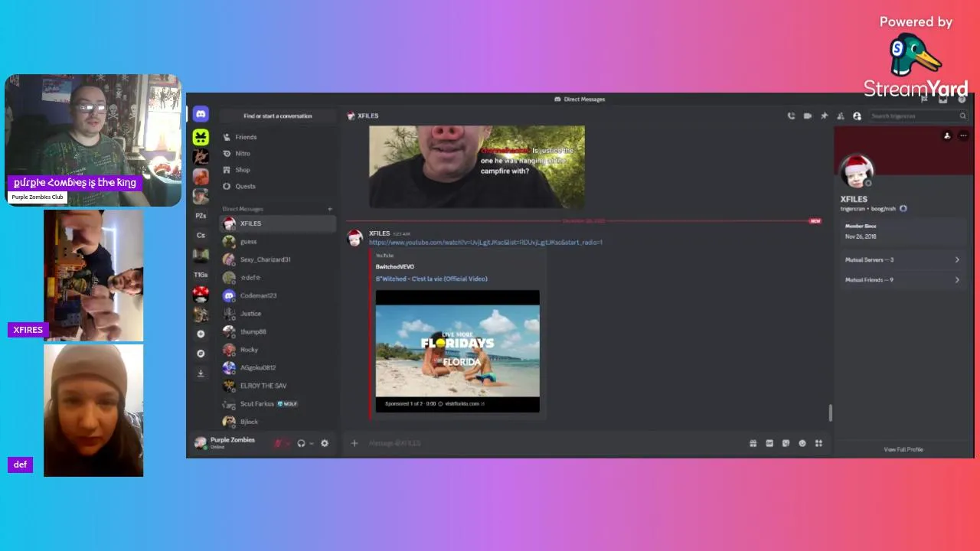Open the Friends tab

277,137
